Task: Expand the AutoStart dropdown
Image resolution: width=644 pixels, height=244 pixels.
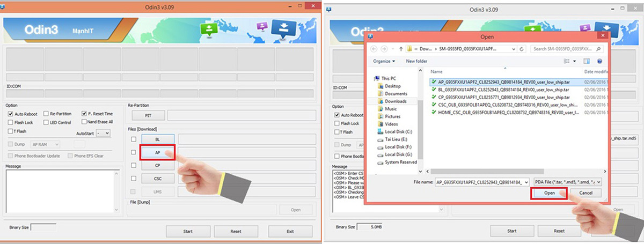Action: (x=103, y=133)
